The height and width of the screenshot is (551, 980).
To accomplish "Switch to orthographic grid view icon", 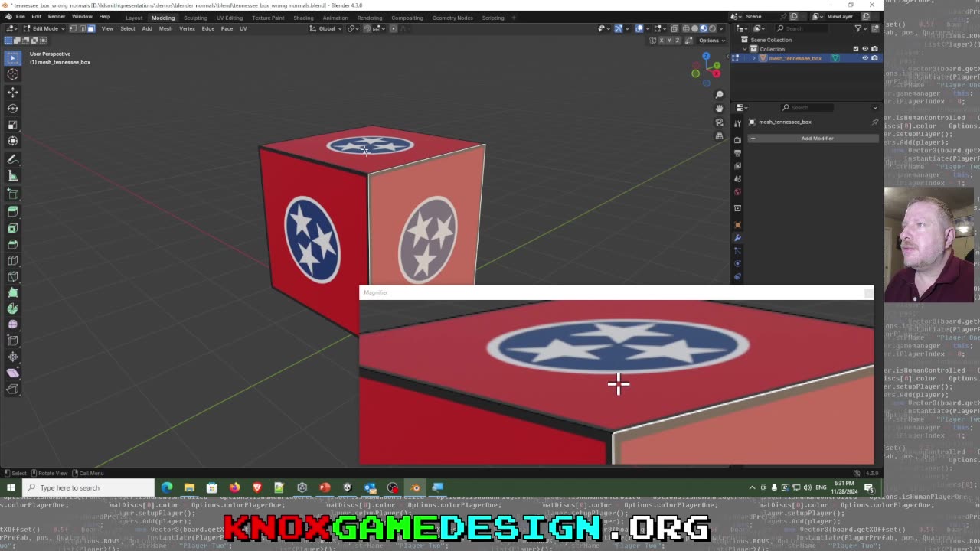I will point(719,136).
